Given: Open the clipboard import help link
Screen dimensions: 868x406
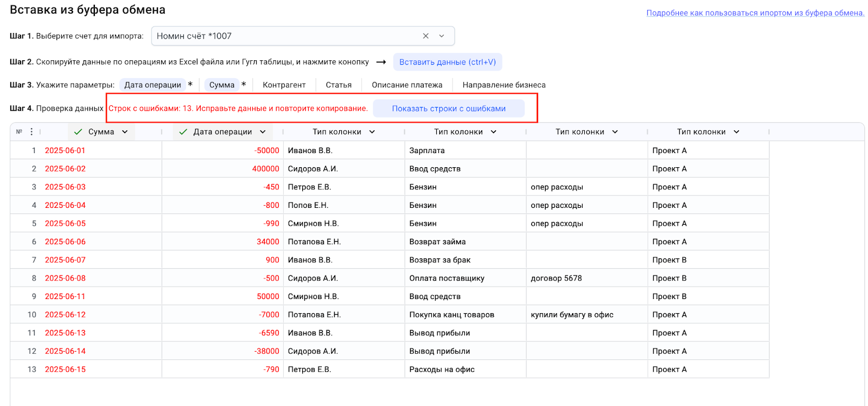Looking at the screenshot, I should (x=755, y=13).
